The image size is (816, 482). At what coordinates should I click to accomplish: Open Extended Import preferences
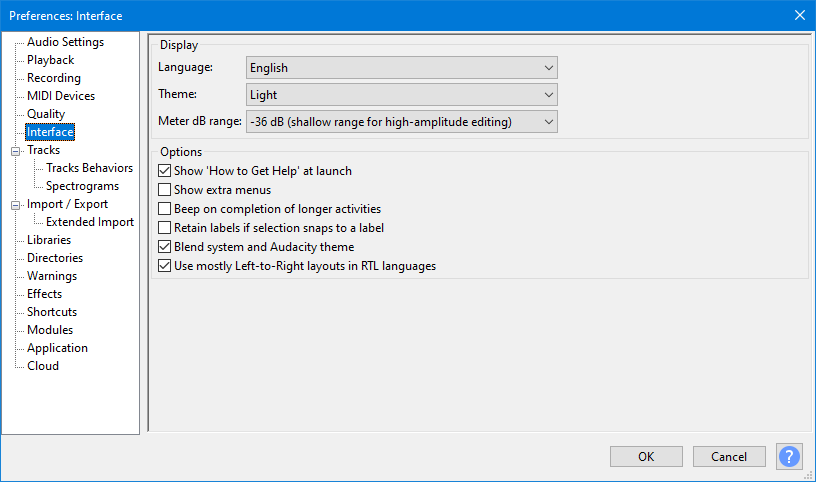90,222
